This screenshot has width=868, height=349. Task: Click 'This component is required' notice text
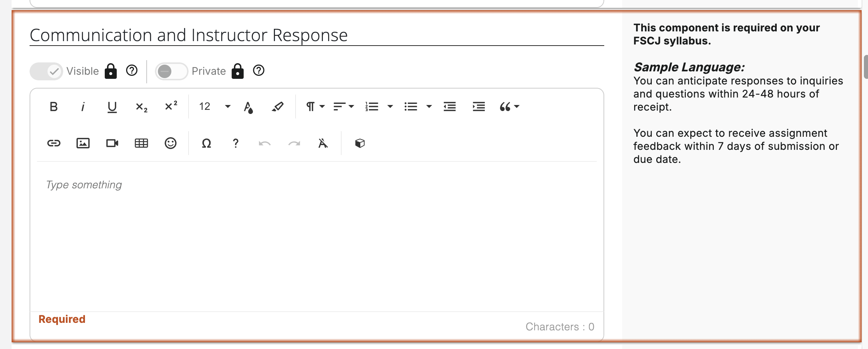coord(727,34)
